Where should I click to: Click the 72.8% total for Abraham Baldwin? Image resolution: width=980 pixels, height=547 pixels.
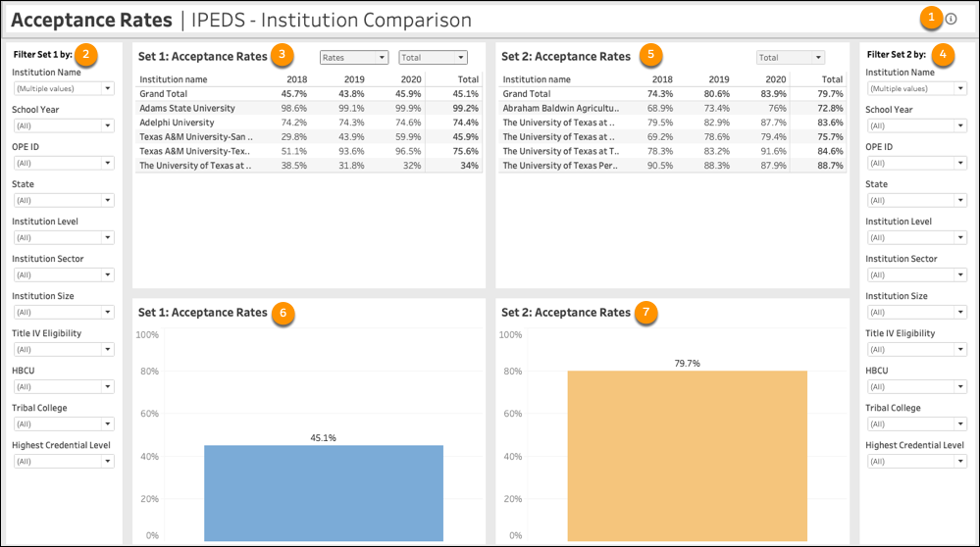pos(830,108)
